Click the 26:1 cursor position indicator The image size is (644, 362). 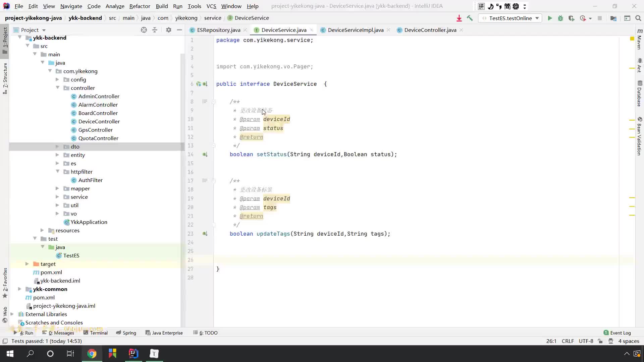[x=551, y=341]
